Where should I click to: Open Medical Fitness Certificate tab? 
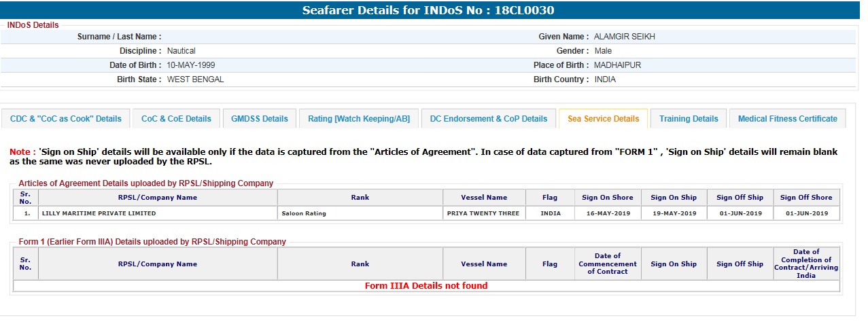coord(787,119)
